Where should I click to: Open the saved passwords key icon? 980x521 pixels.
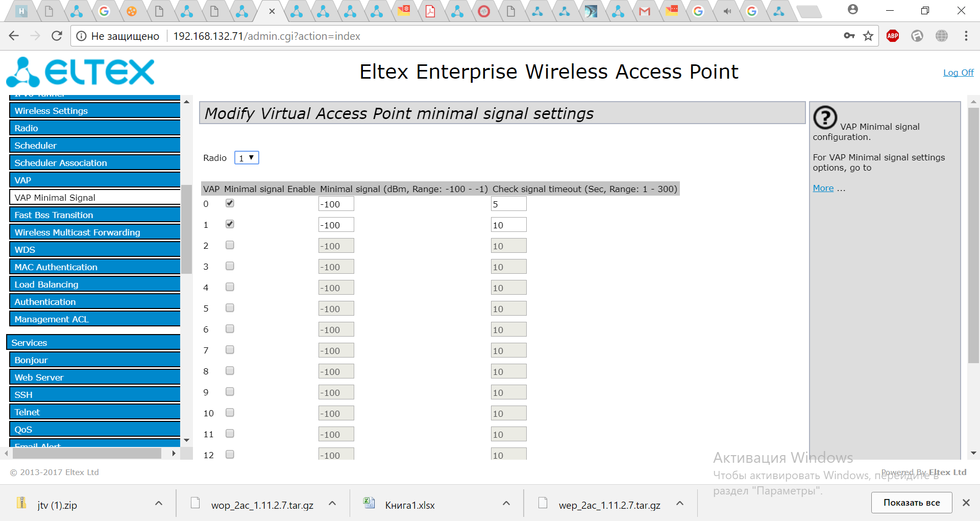click(x=849, y=36)
